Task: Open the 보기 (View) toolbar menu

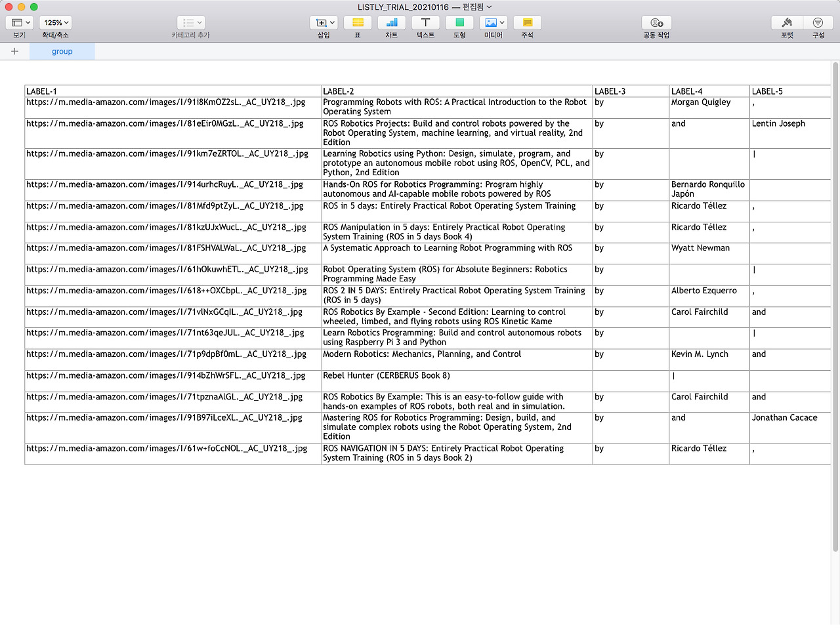Action: [x=20, y=23]
